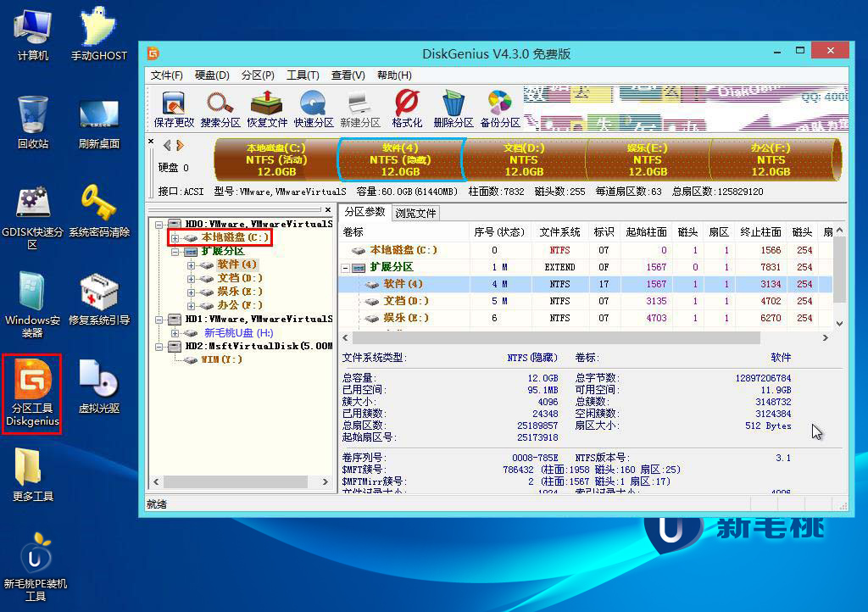Screen dimensions: 868x612
Task: Expand the 本地磁盘 (C:) tree node
Action: tap(175, 238)
